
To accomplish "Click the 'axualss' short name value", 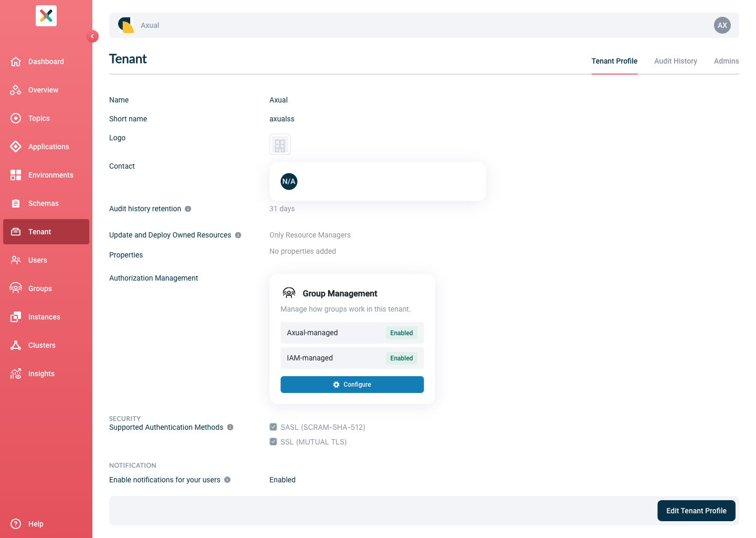I will [282, 119].
